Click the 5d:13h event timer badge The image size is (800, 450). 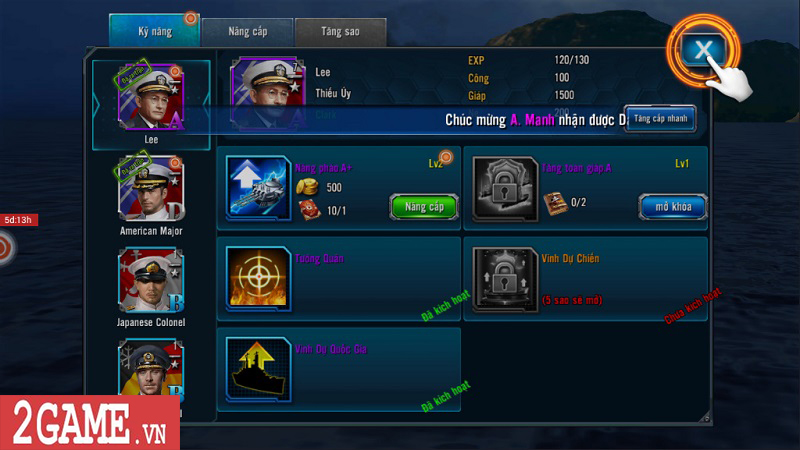click(18, 220)
